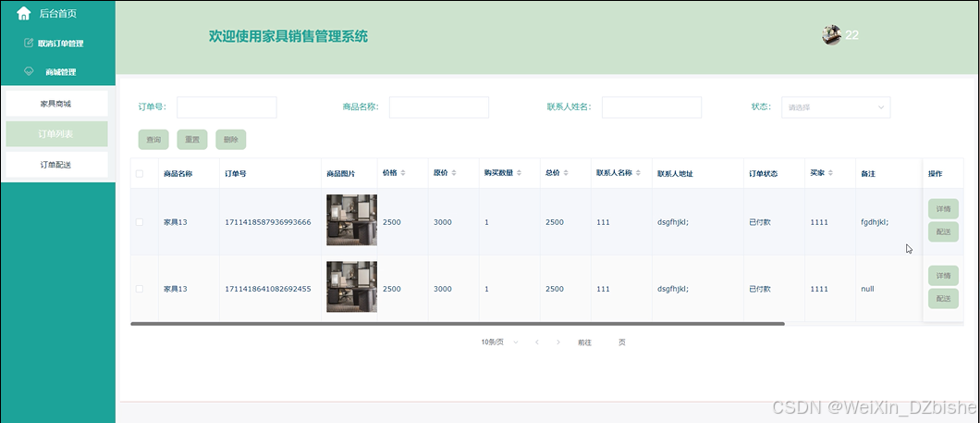The image size is (980, 423).
Task: Click the edit icon next to 取消订单管理
Action: pos(28,44)
